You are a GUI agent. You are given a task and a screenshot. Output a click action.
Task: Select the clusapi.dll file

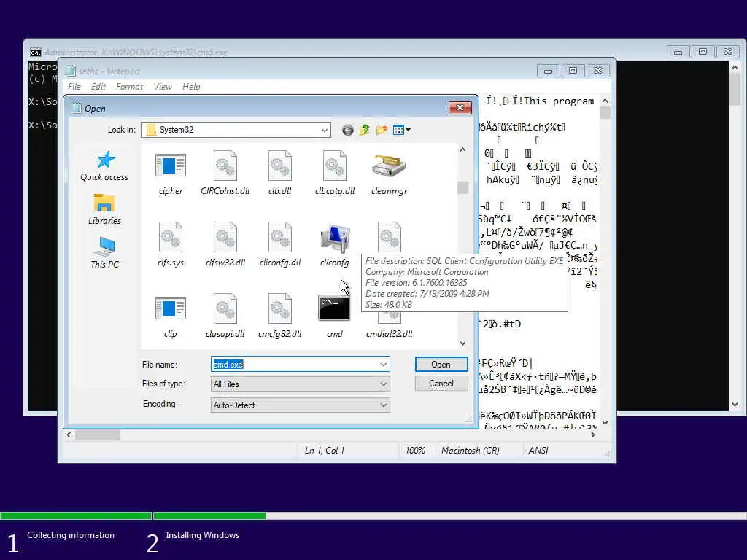225,316
